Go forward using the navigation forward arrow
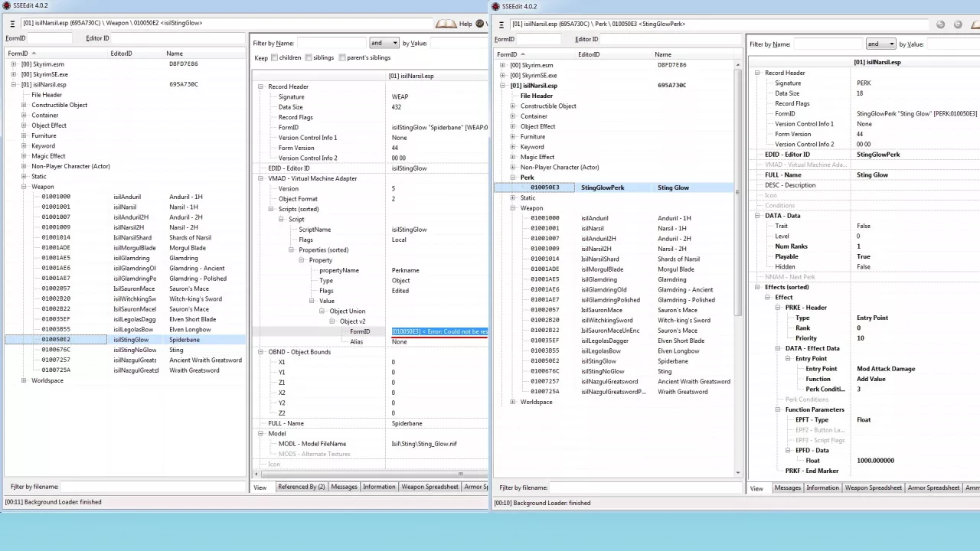 957,24
